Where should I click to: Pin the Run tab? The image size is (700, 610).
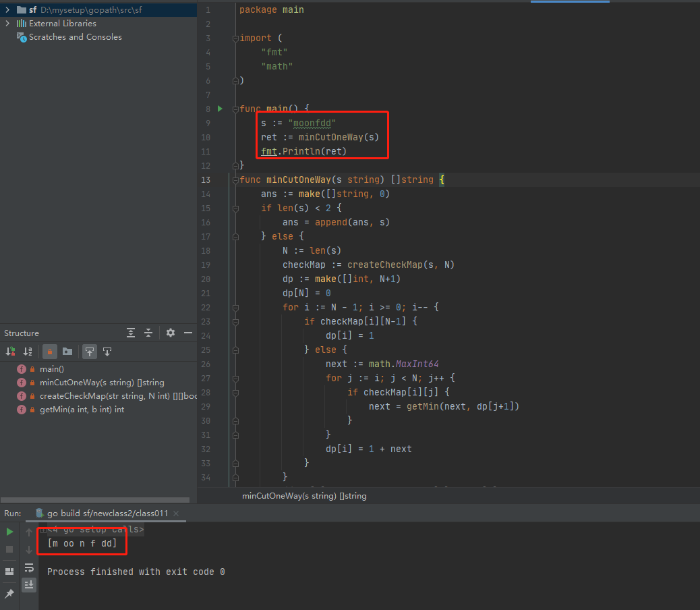(9, 593)
